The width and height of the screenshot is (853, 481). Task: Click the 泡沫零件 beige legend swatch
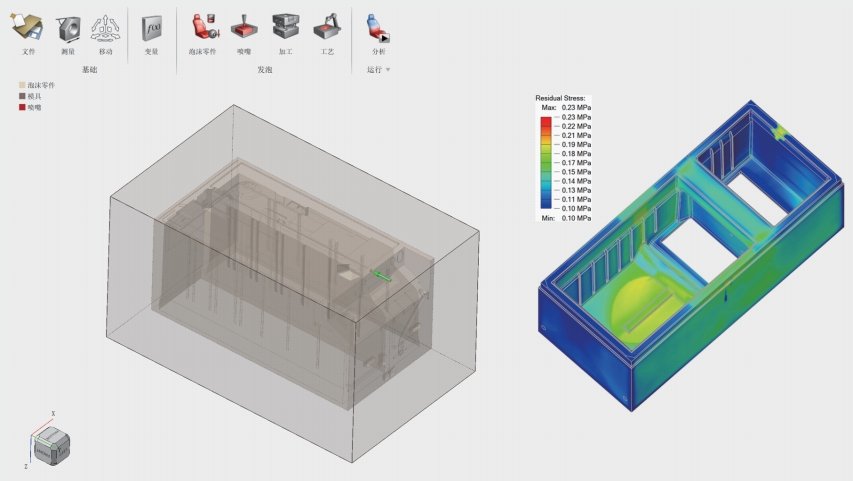[22, 85]
